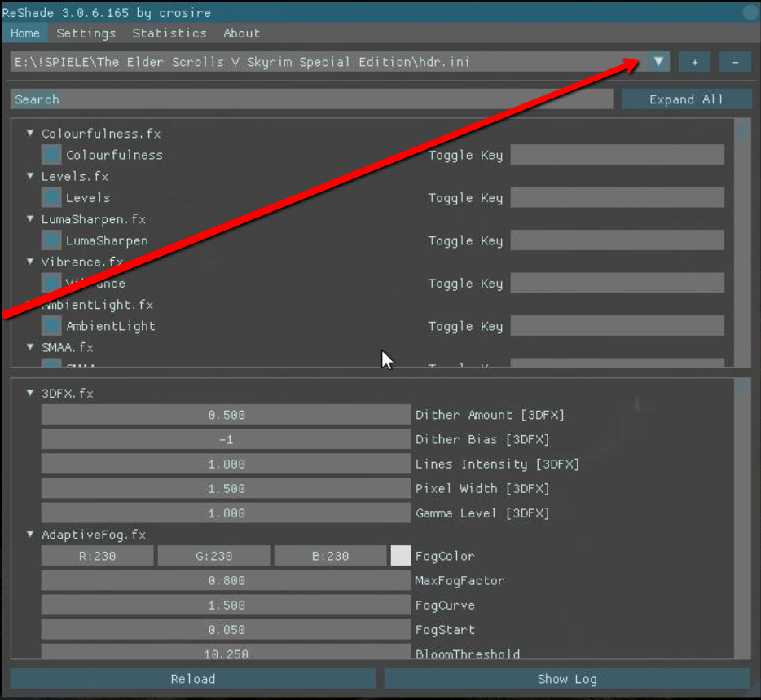
Task: Collapse the Colourfulness.fx section
Action: [30, 133]
